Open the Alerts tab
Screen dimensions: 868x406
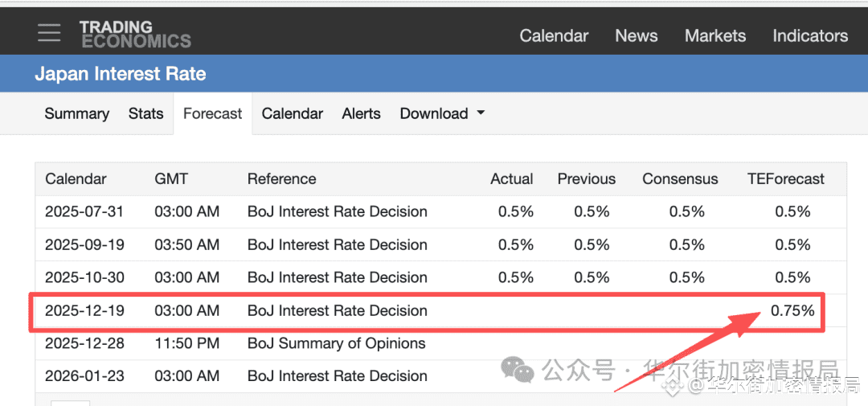tap(361, 113)
